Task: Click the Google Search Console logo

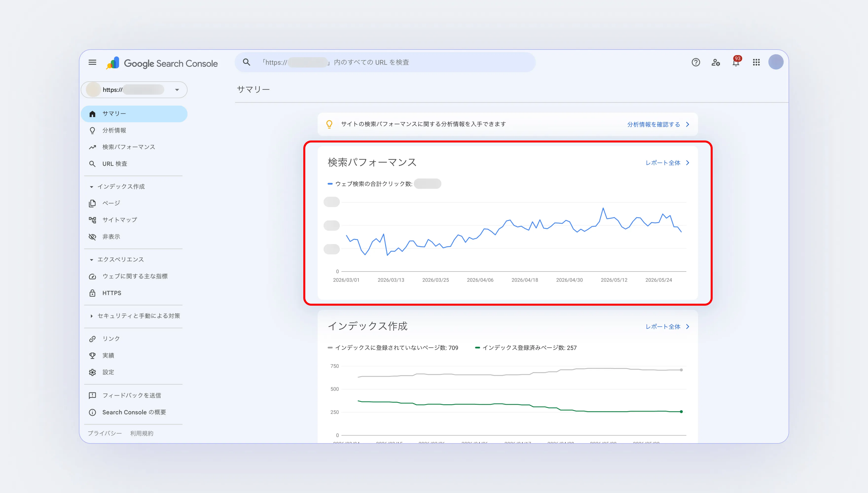Action: 162,63
